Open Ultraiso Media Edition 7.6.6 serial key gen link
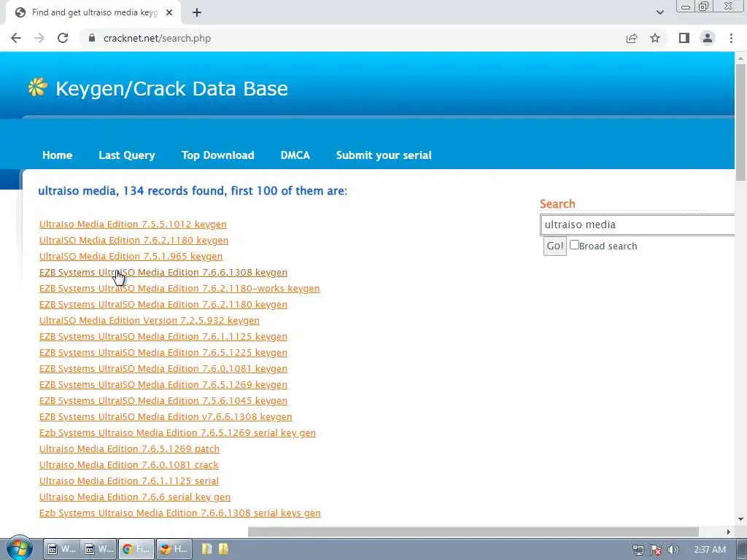 point(135,497)
